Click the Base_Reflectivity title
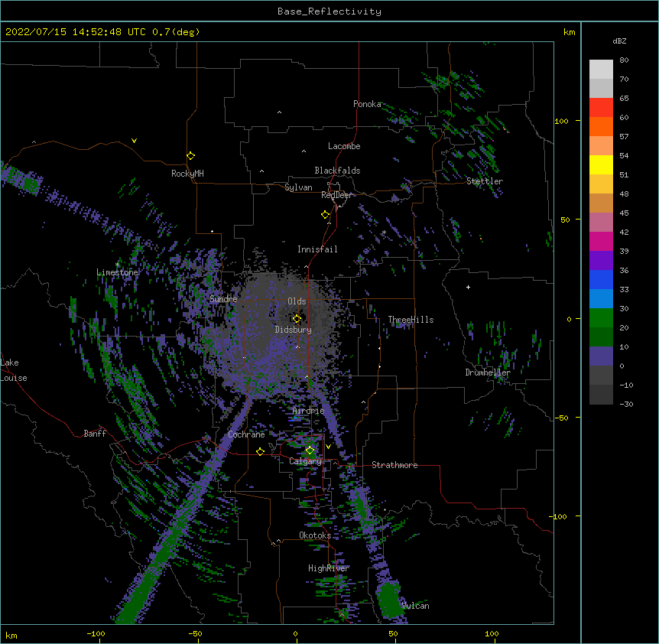 pos(329,11)
